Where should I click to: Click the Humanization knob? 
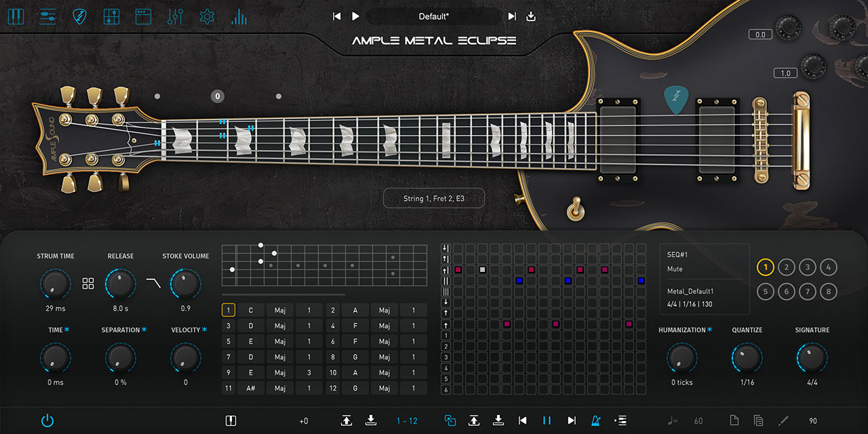point(682,357)
